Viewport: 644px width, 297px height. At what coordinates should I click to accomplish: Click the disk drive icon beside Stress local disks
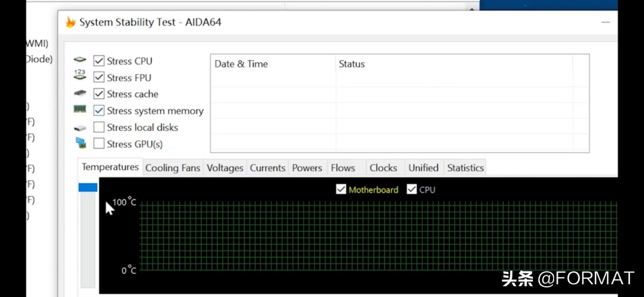(80, 128)
